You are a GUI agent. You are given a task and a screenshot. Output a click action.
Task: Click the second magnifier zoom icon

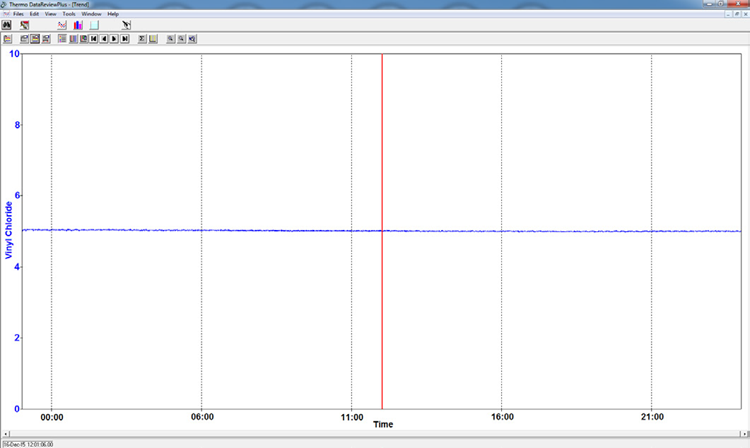[181, 39]
